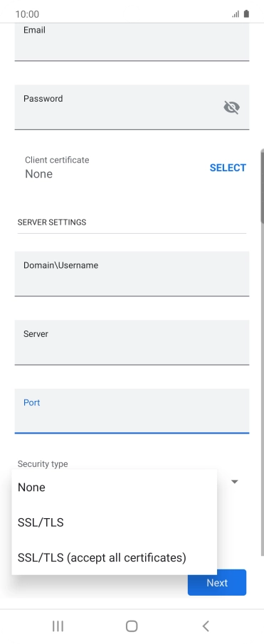Screen dimensions: 264x644
Task: Tap the 10:00 clock in status bar
Action: point(27,14)
